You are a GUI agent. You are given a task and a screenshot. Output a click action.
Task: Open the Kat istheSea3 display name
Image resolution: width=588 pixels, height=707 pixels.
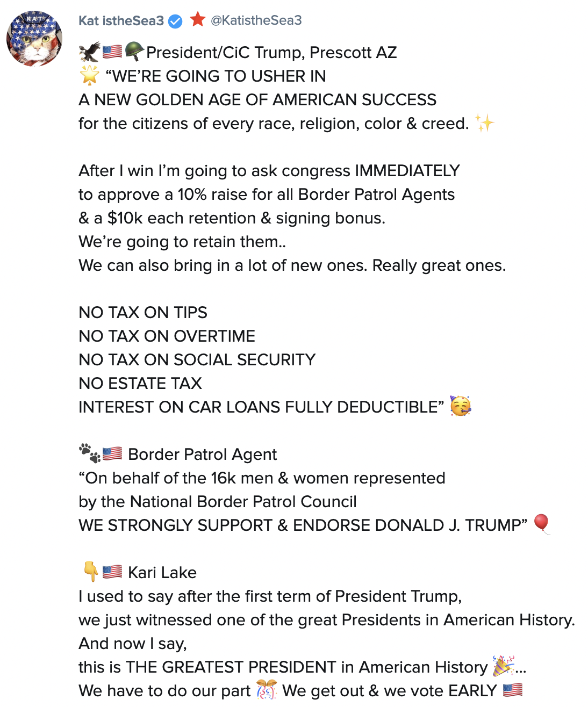(x=121, y=21)
